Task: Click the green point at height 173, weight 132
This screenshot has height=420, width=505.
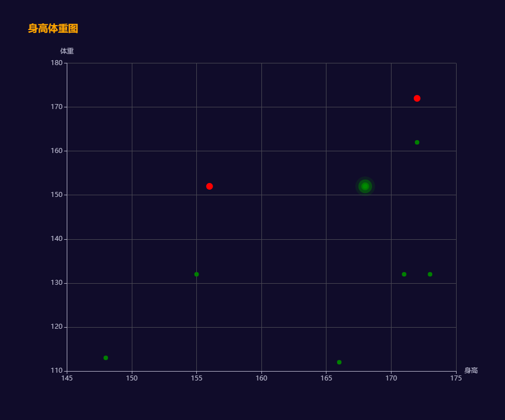Action: [x=429, y=274]
